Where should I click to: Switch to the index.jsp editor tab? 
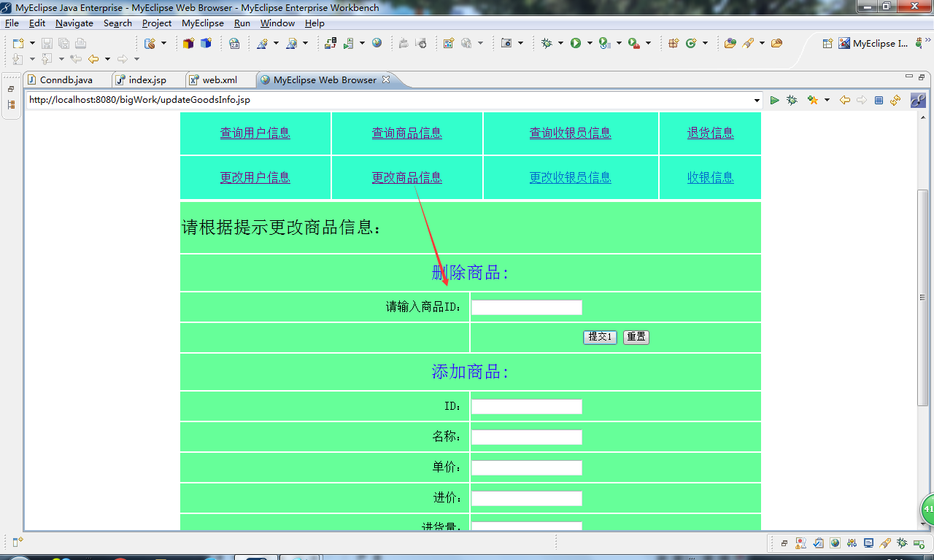click(x=147, y=80)
